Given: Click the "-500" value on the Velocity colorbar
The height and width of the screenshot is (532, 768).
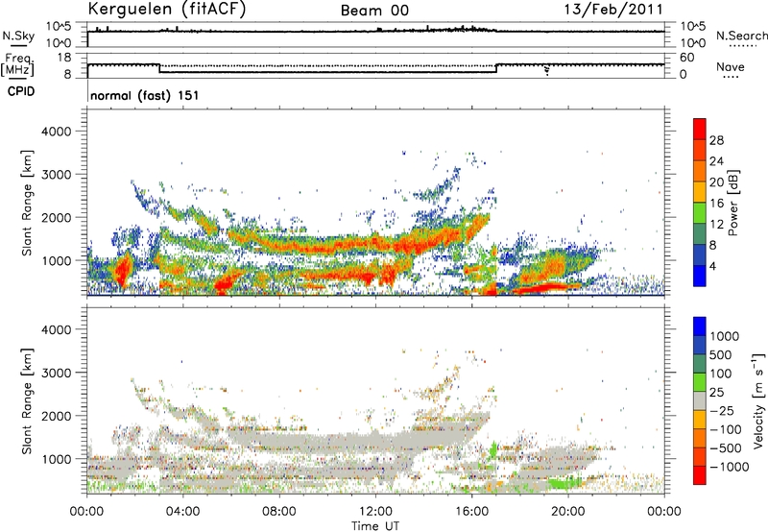Looking at the screenshot, I should click(726, 447).
